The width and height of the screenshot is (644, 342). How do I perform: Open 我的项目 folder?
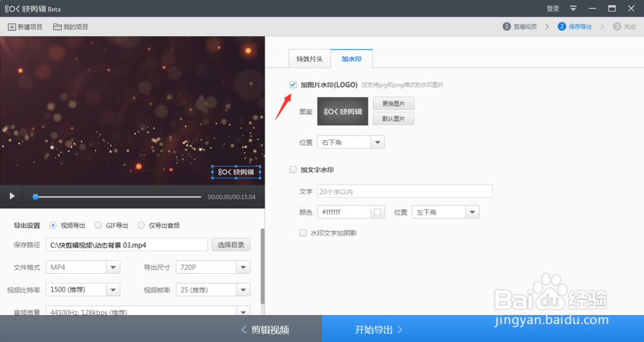coord(71,26)
